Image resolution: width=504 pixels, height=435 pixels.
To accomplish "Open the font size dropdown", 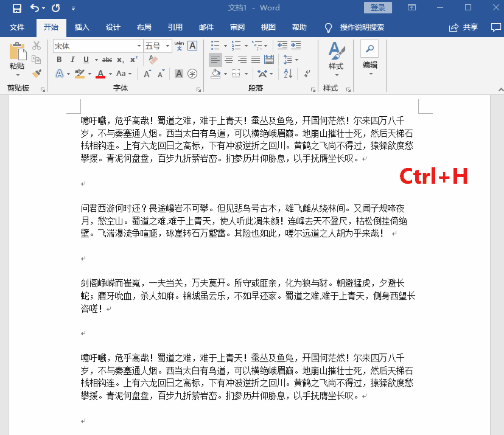I will pyautogui.click(x=167, y=45).
